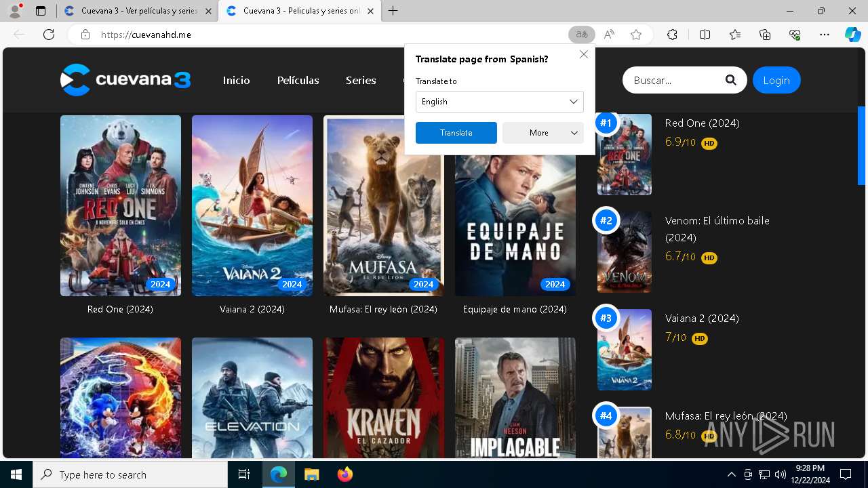Open ranked #1 Red One thumbnail

click(625, 155)
